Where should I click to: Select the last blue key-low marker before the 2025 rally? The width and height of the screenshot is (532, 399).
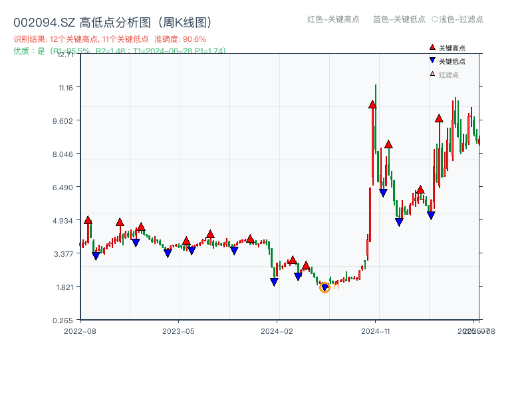[431, 215]
